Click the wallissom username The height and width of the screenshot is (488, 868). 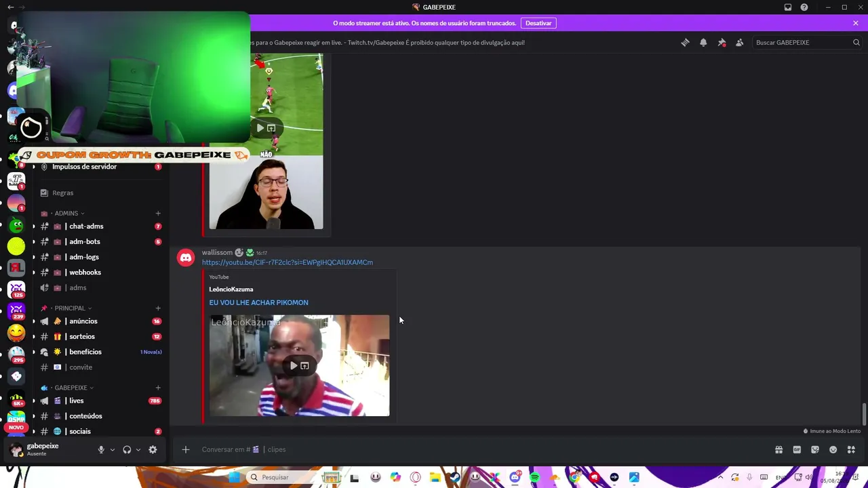(x=217, y=252)
